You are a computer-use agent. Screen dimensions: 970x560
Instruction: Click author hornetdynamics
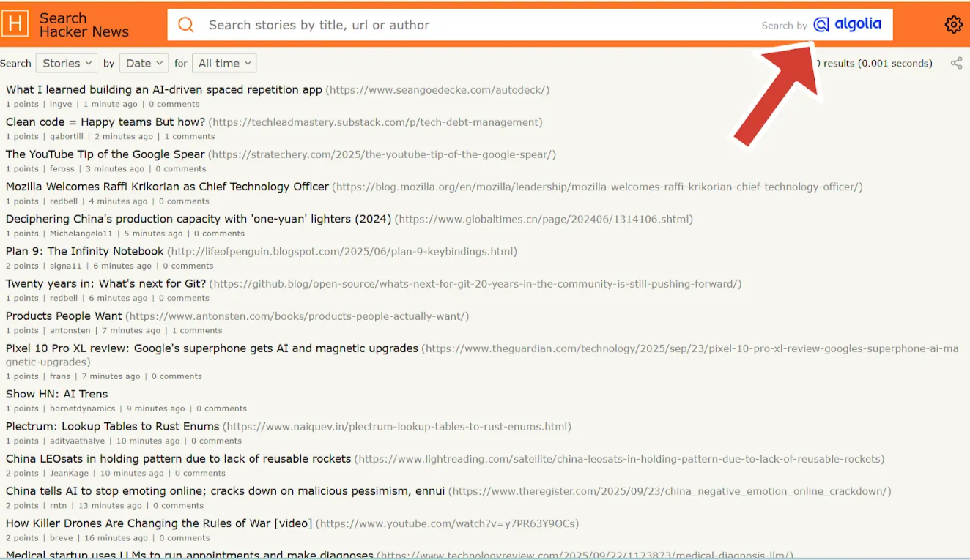[x=83, y=408]
